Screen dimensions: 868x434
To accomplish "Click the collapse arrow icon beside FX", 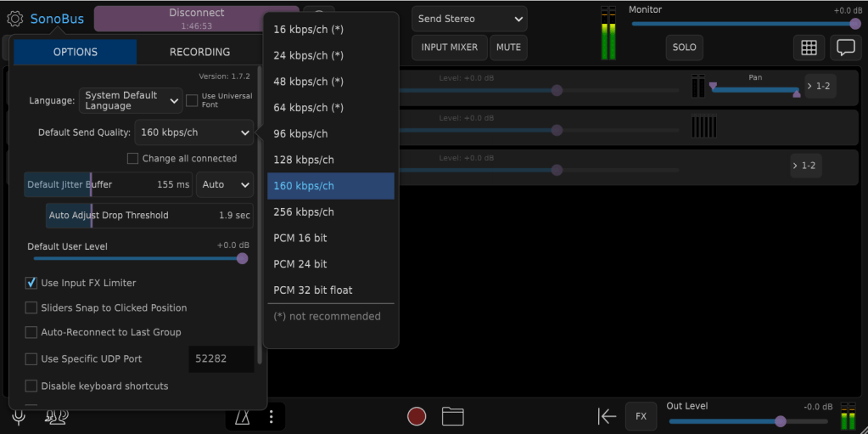I will [607, 416].
